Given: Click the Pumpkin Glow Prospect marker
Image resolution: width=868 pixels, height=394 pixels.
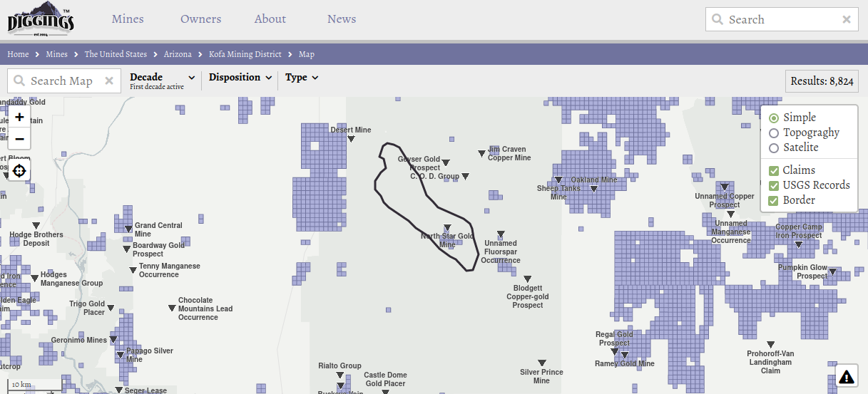Looking at the screenshot, I should tap(832, 271).
